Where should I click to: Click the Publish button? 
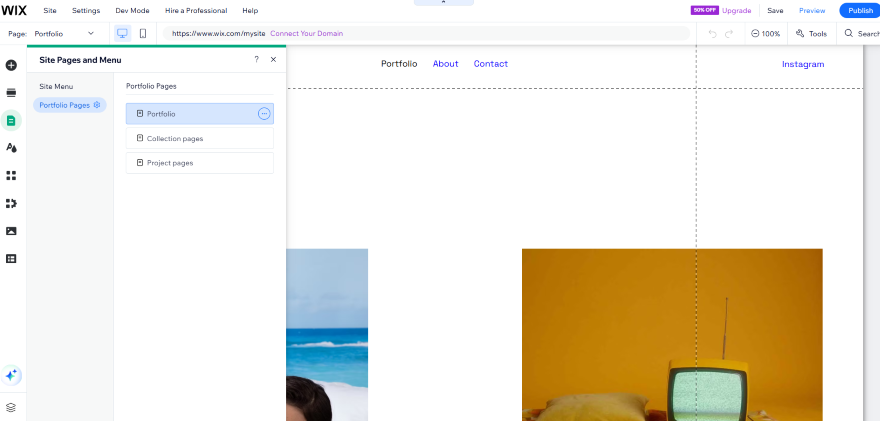click(x=860, y=11)
